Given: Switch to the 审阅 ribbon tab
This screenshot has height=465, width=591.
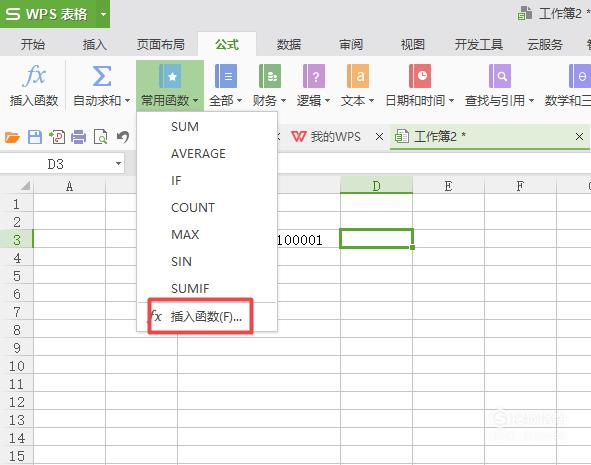Looking at the screenshot, I should tap(351, 44).
